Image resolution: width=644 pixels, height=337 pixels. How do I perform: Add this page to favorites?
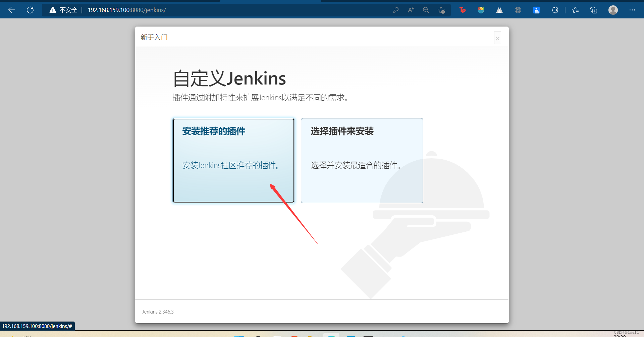441,10
